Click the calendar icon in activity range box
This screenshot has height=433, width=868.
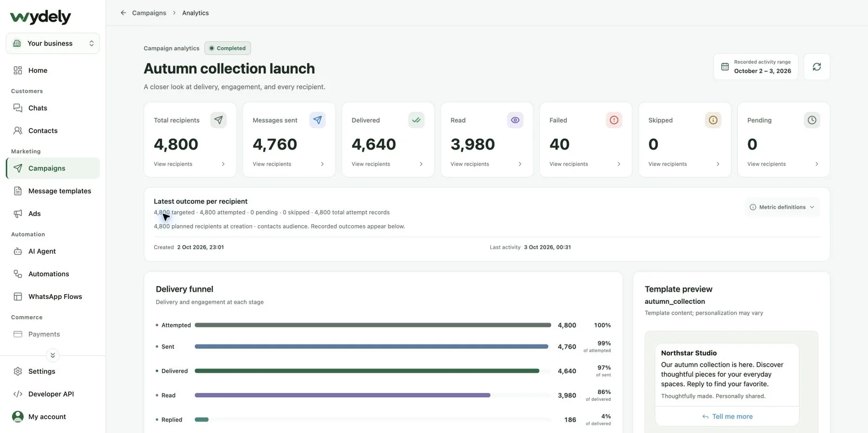(725, 67)
